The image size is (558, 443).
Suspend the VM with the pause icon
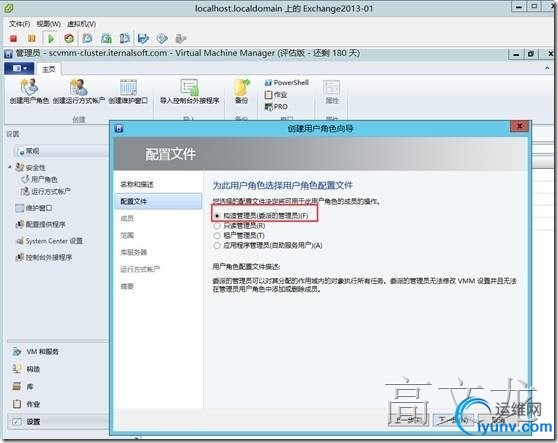[x=32, y=38]
